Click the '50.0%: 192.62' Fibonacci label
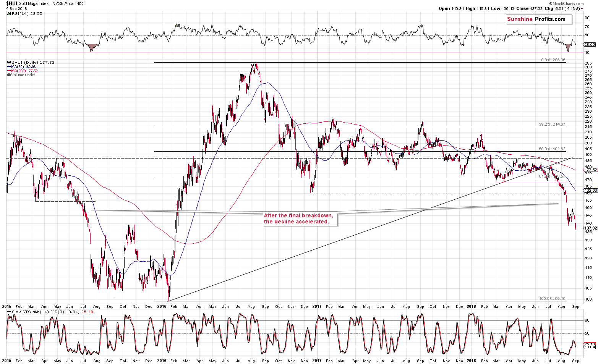Image resolution: width=598 pixels, height=364 pixels. (x=552, y=149)
